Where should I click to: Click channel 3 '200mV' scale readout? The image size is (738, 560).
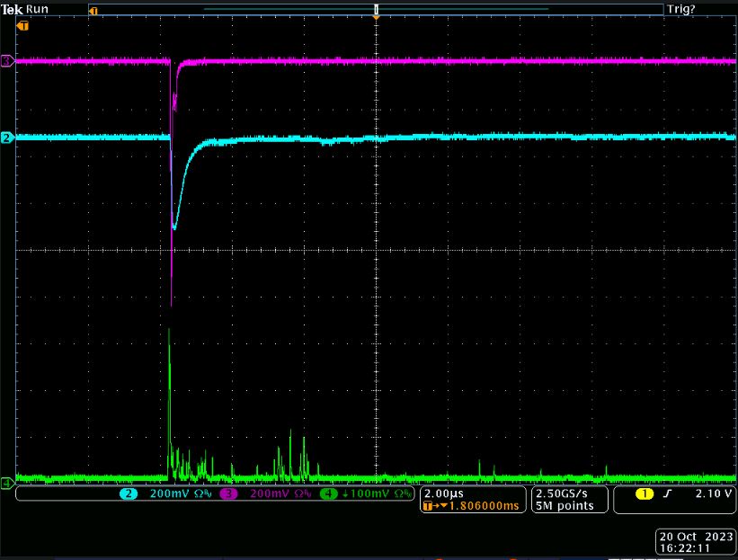pyautogui.click(x=270, y=493)
